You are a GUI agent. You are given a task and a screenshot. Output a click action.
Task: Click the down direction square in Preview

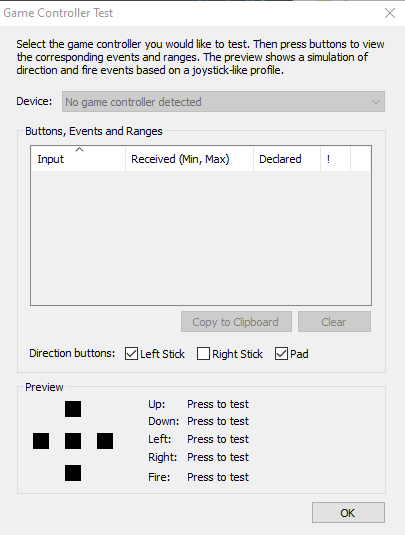tap(73, 473)
